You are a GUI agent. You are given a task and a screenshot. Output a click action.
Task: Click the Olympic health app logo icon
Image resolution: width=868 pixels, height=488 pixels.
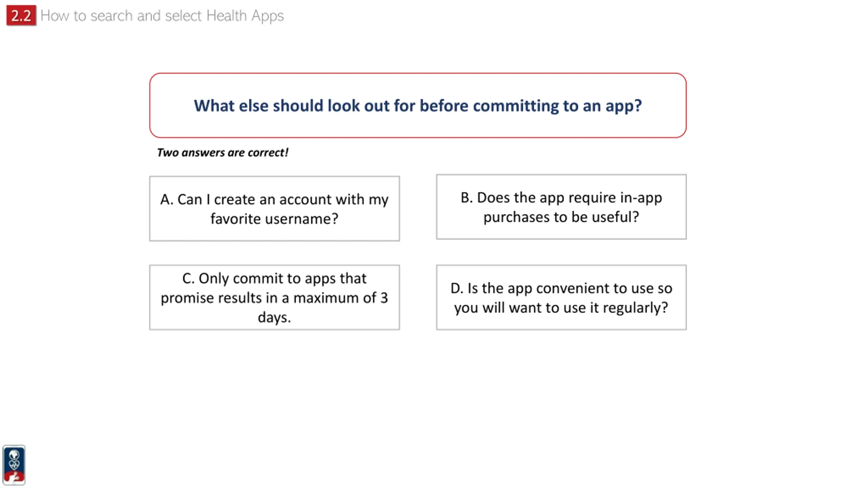[14, 465]
